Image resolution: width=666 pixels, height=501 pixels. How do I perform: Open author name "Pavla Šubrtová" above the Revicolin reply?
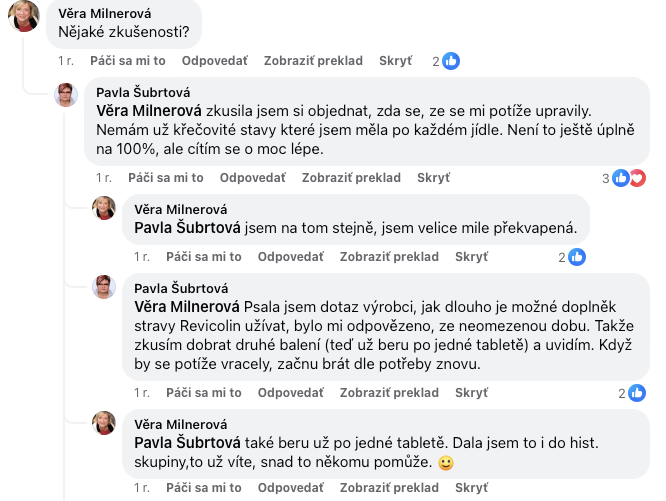coord(180,288)
